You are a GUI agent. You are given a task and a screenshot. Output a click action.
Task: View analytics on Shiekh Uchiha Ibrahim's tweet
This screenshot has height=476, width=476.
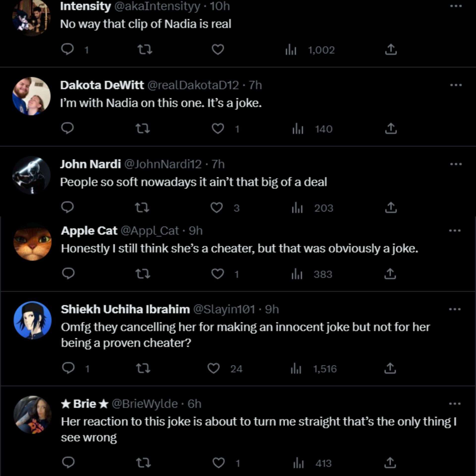click(x=296, y=369)
